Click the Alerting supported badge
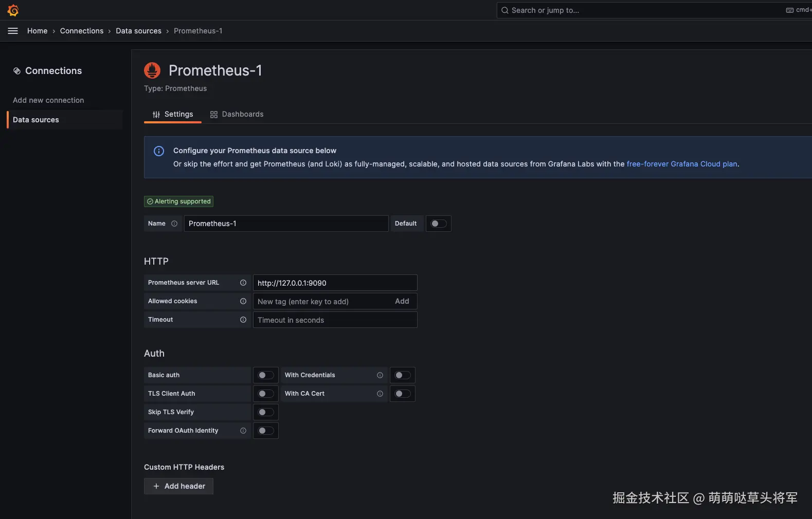The height and width of the screenshot is (519, 812). (x=178, y=201)
